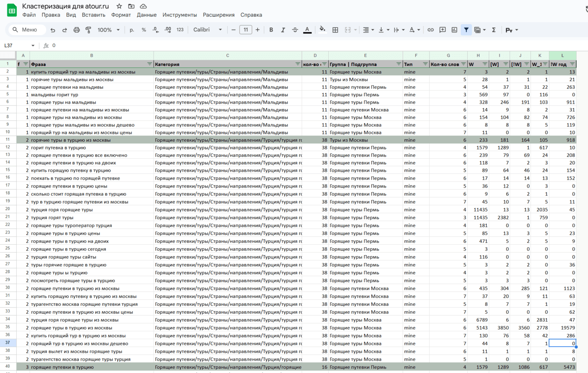Click the Undo arrow icon
This screenshot has width=588, height=373.
[x=53, y=30]
